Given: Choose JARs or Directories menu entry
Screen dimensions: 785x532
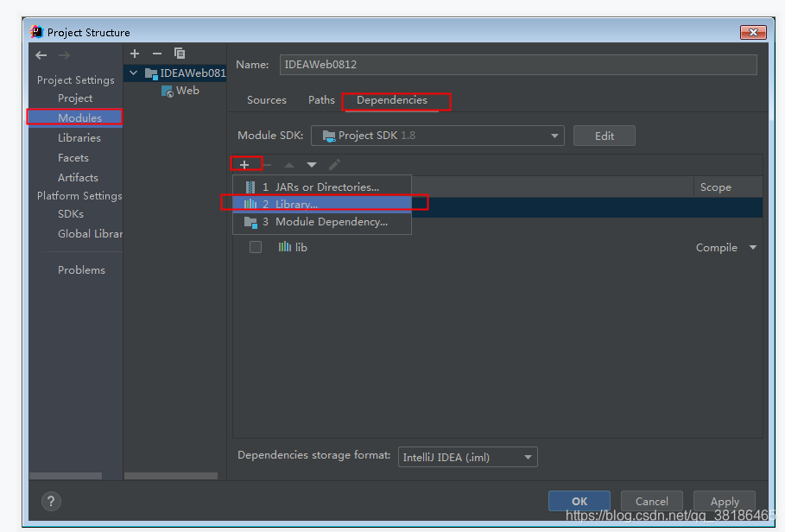Looking at the screenshot, I should point(322,187).
